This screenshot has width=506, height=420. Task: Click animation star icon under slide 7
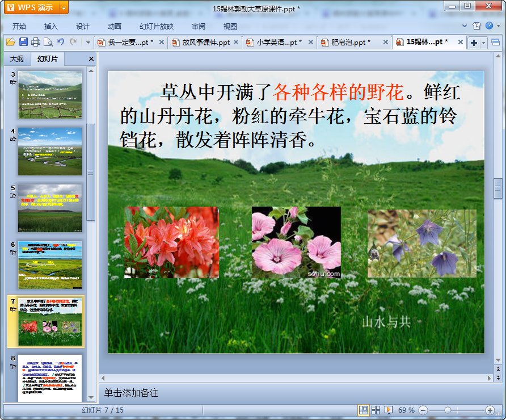tap(13, 309)
